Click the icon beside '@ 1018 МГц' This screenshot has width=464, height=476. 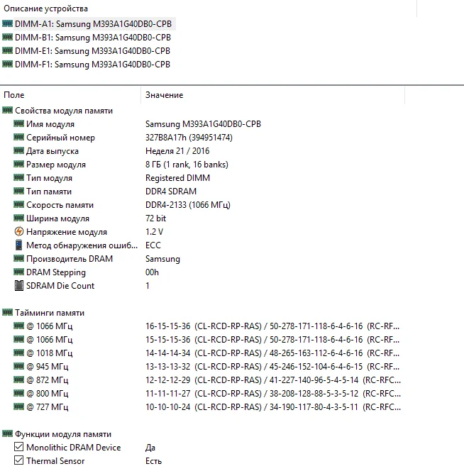click(x=18, y=353)
